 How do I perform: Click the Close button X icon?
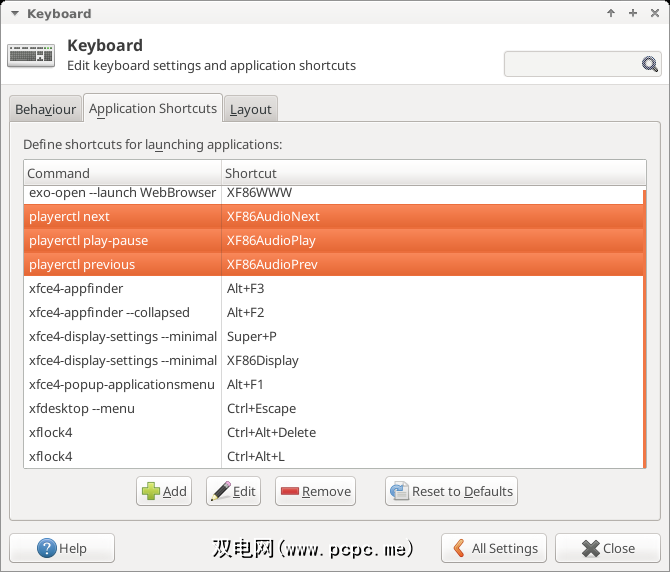590,548
